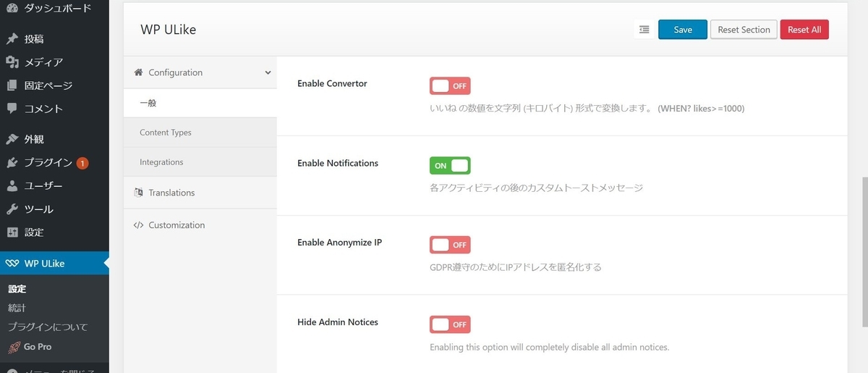Image resolution: width=868 pixels, height=373 pixels.
Task: Click the Posts pushpin icon
Action: 12,39
